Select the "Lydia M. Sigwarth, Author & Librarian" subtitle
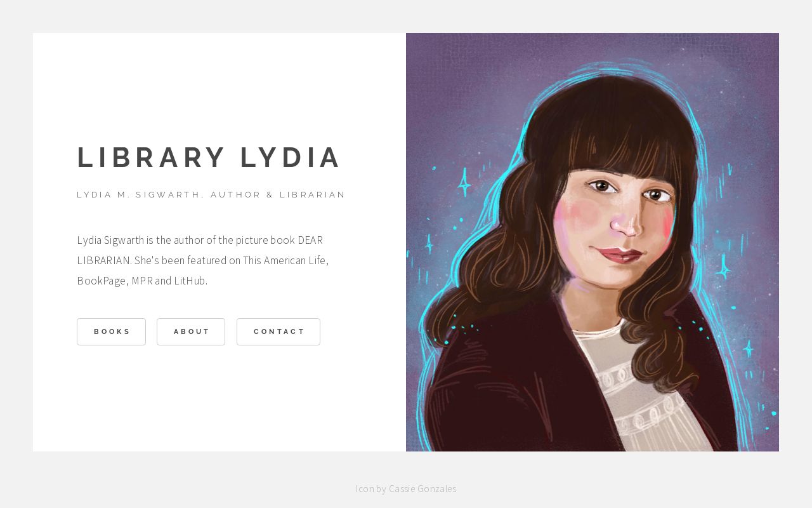 [x=211, y=195]
